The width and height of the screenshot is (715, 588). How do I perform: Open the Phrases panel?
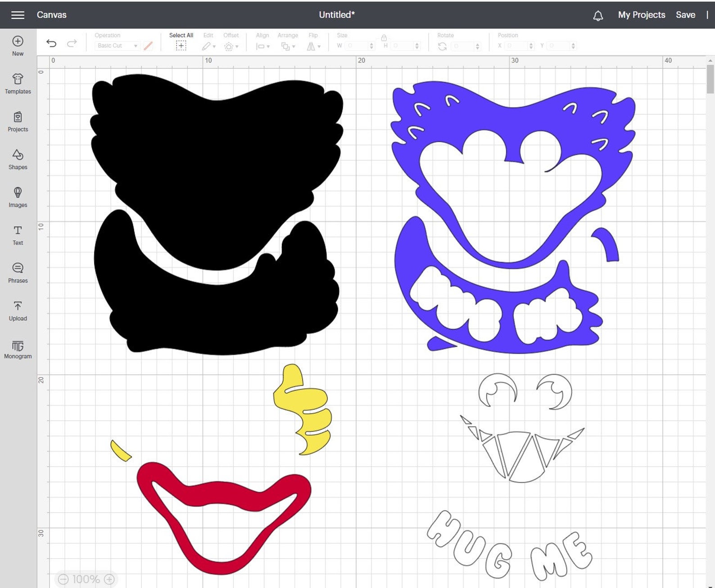tap(18, 273)
